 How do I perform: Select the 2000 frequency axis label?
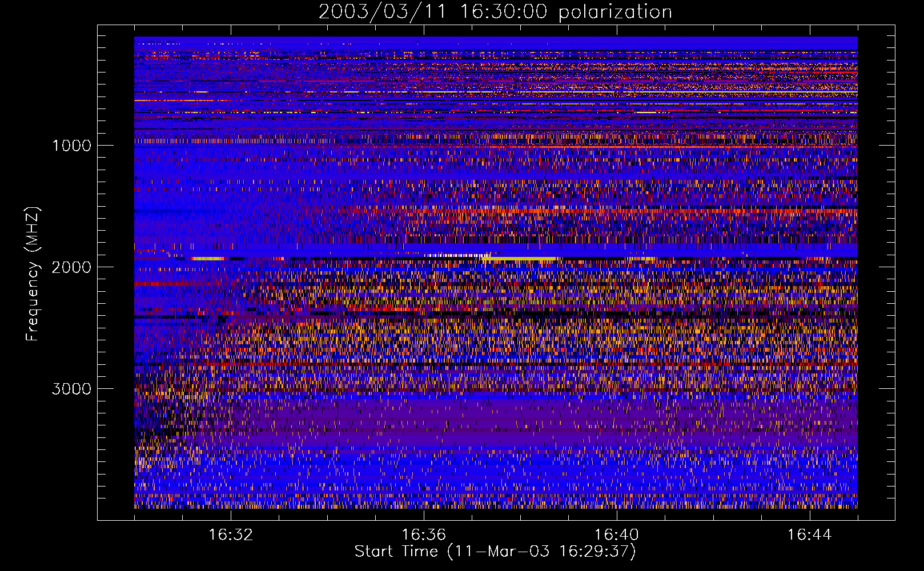(x=71, y=267)
